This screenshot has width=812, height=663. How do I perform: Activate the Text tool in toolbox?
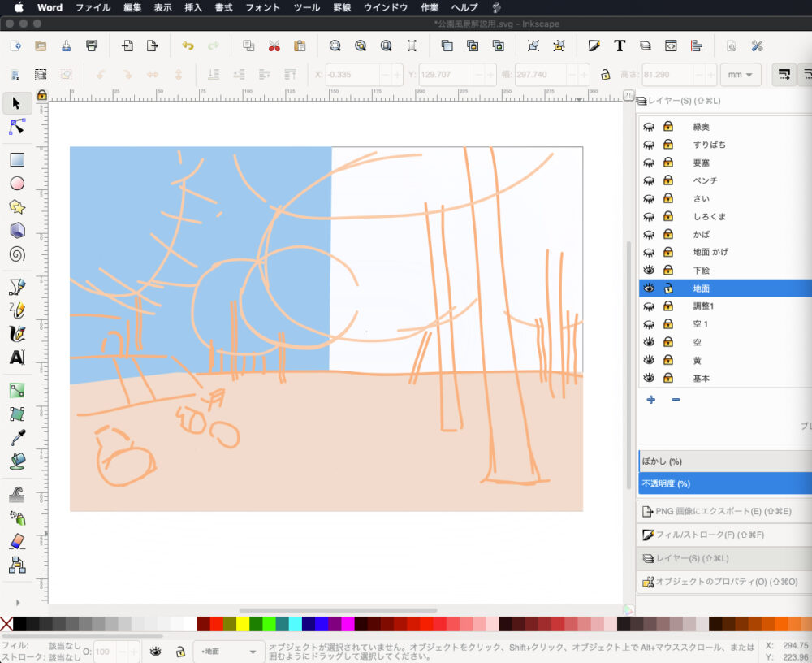coord(17,357)
